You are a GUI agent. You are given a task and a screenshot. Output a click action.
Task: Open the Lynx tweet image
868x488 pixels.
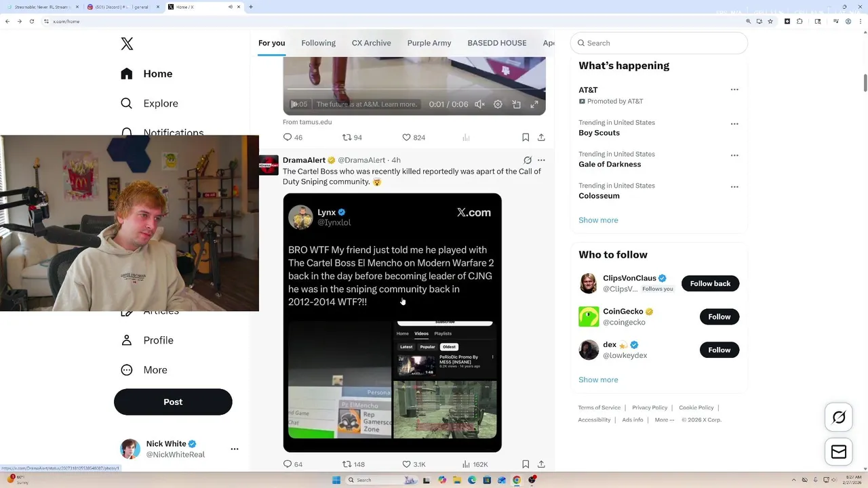pos(392,323)
